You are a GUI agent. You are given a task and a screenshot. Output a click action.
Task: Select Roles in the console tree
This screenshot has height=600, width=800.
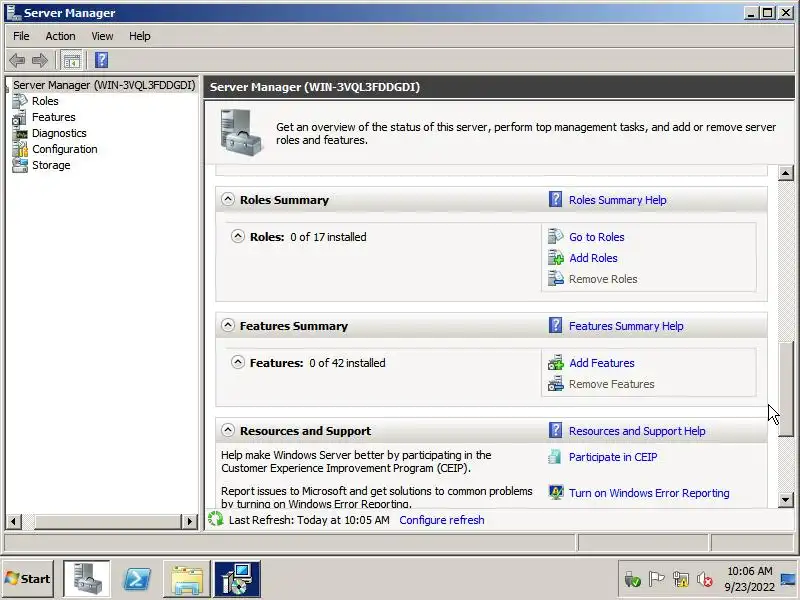pyautogui.click(x=45, y=101)
